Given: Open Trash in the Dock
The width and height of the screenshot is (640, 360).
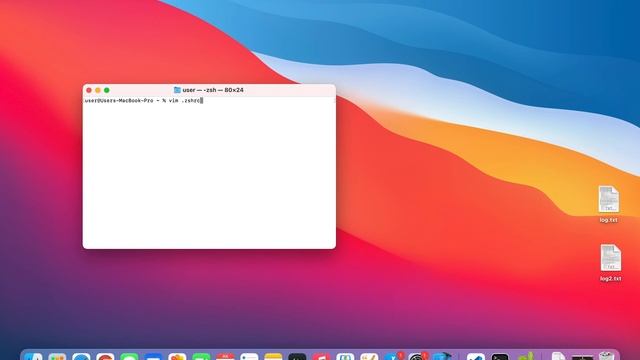Looking at the screenshot, I should (607, 357).
